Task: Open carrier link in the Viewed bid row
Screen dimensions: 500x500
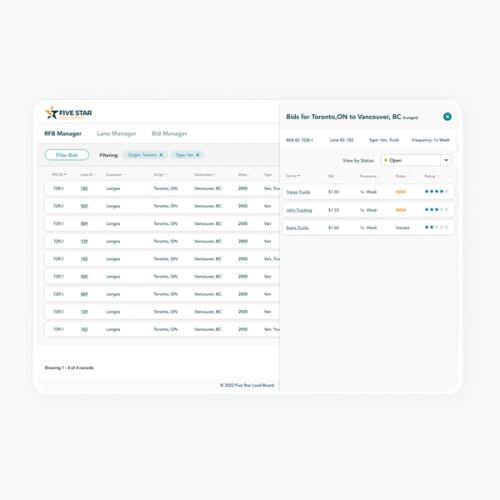Action: tap(297, 228)
